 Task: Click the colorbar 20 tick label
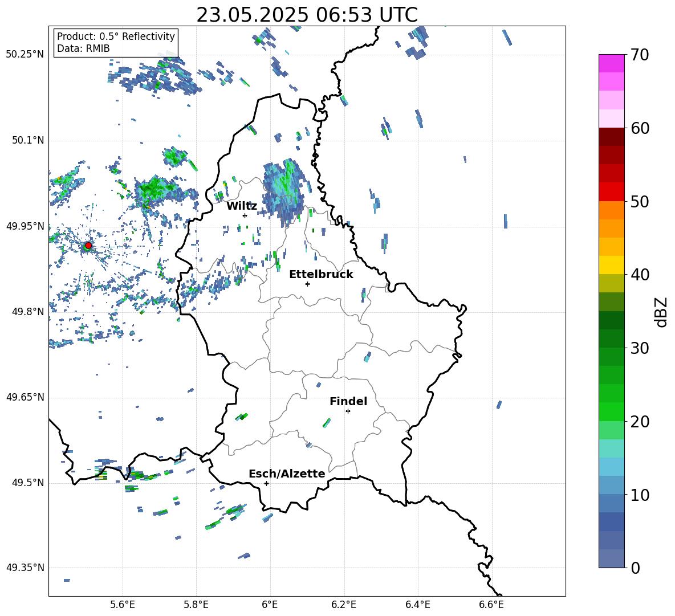click(640, 421)
